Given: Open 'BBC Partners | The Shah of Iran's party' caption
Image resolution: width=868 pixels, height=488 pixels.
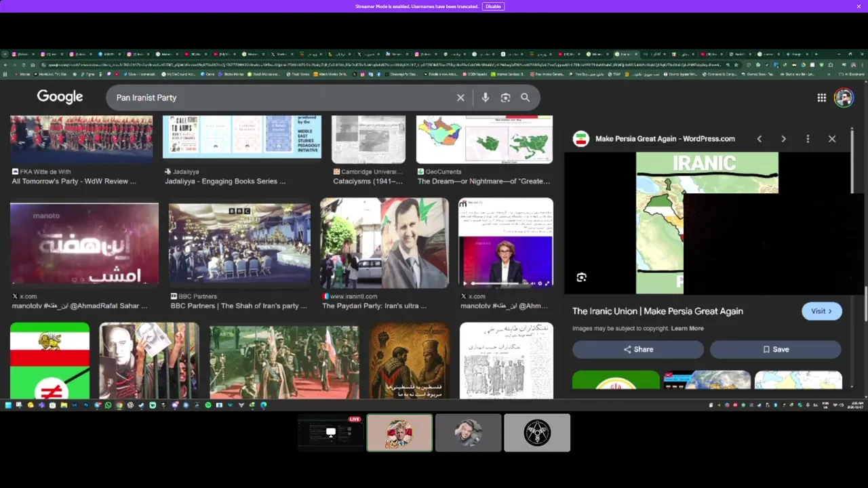Looking at the screenshot, I should 239,306.
